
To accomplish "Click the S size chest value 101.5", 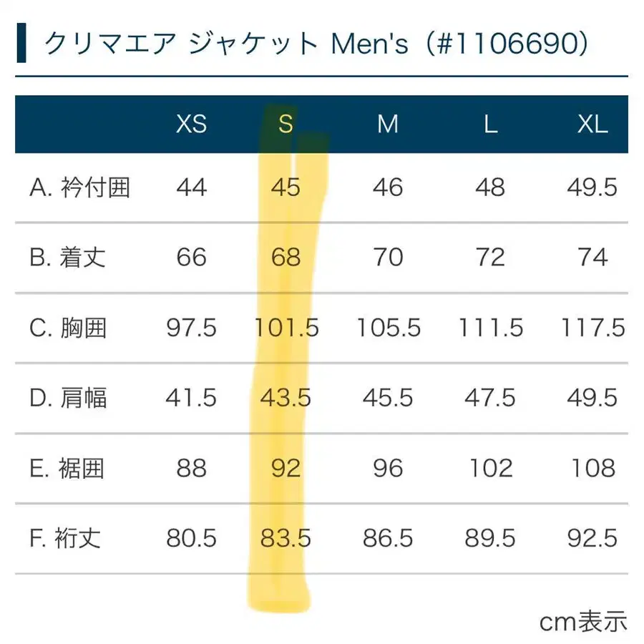I will (x=286, y=328).
